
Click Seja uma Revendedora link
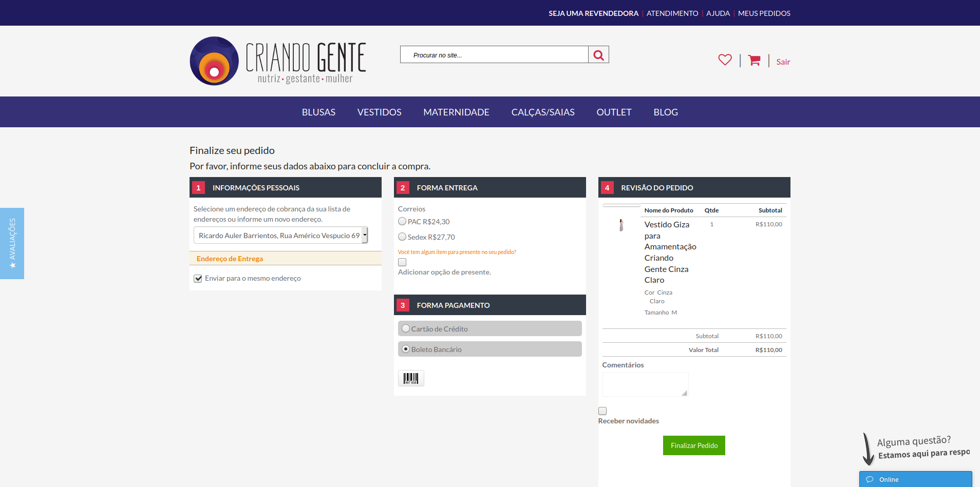593,13
